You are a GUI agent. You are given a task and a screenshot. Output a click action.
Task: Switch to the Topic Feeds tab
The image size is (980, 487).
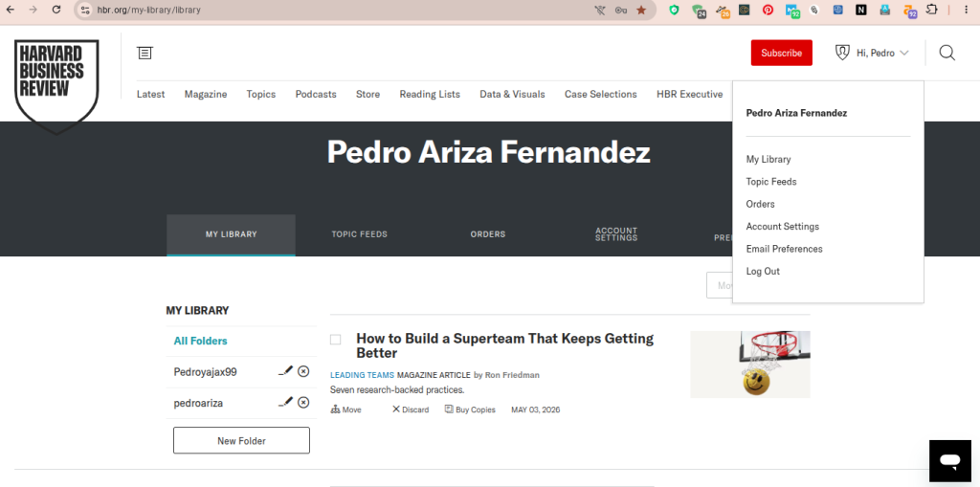(x=360, y=234)
